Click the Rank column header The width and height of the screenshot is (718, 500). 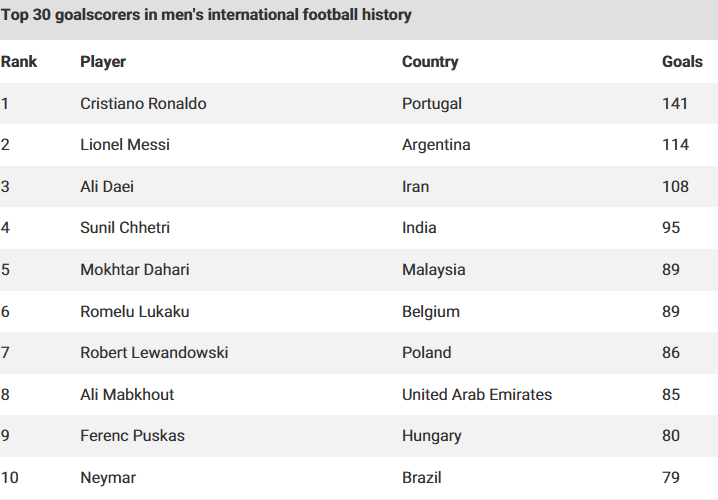pyautogui.click(x=19, y=61)
